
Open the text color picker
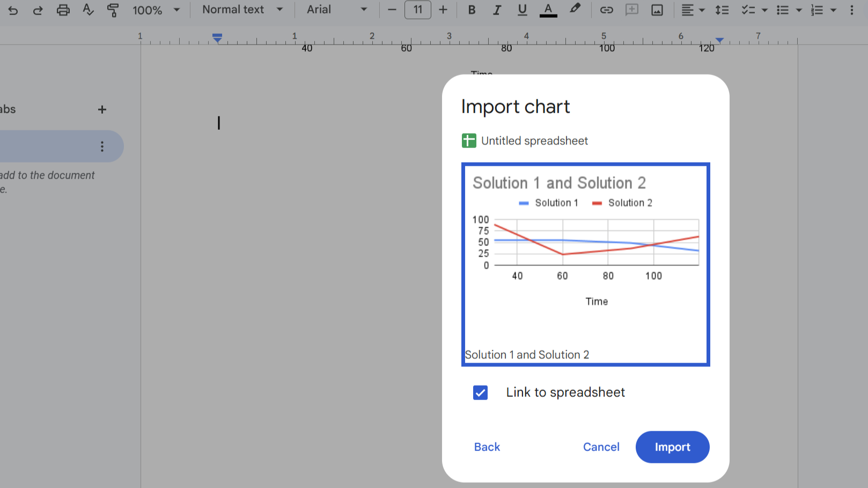pyautogui.click(x=548, y=10)
